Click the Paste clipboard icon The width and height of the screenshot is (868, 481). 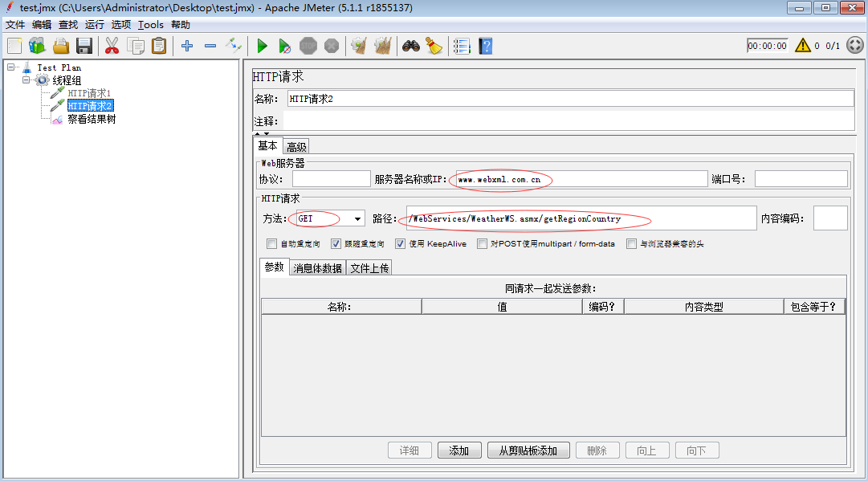pyautogui.click(x=159, y=46)
